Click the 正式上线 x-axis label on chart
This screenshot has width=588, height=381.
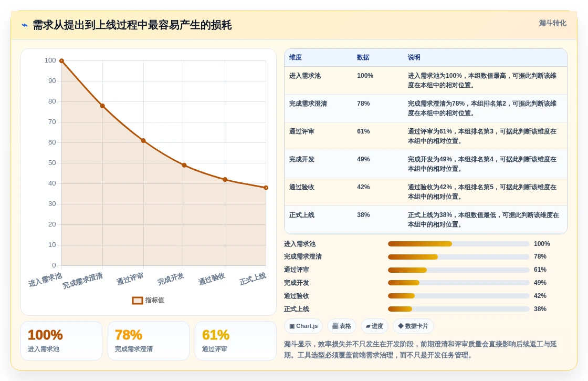pyautogui.click(x=253, y=279)
